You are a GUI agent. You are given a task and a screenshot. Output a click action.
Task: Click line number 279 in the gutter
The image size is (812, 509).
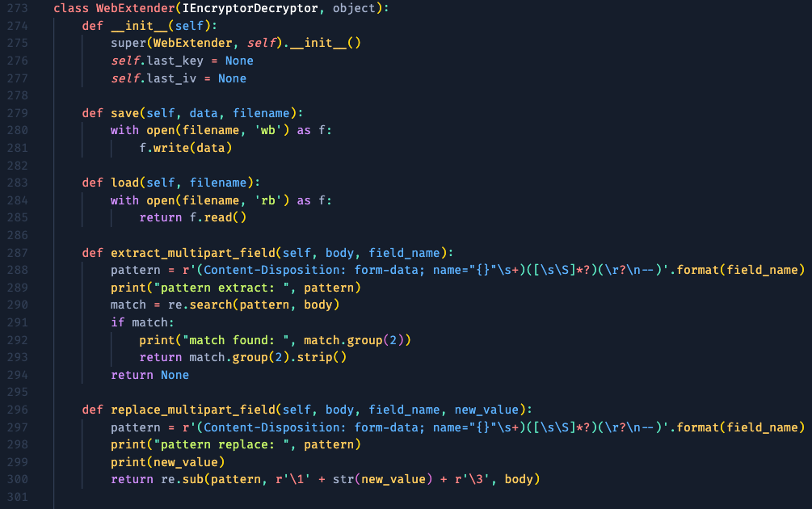click(17, 113)
